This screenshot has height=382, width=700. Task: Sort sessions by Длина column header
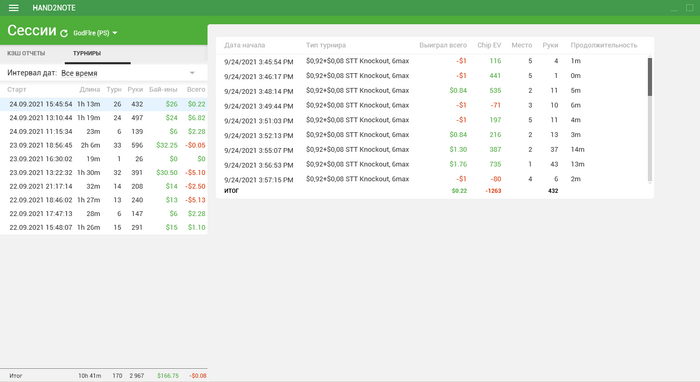pyautogui.click(x=90, y=89)
